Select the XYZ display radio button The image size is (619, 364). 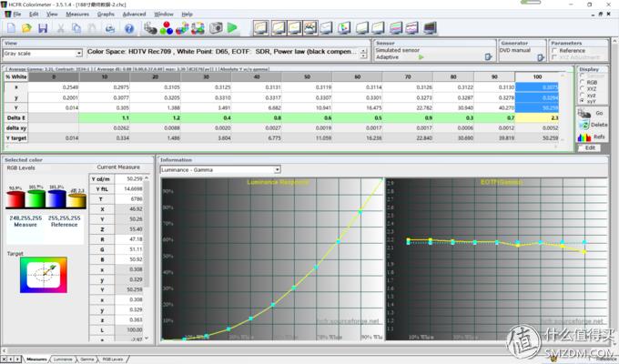pyautogui.click(x=583, y=89)
